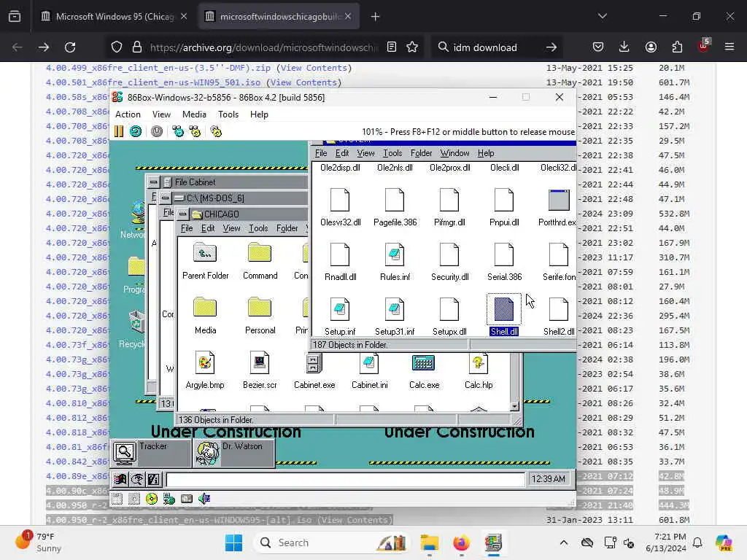
Task: Click the 86Box hard reset icon
Action: pyautogui.click(x=136, y=131)
